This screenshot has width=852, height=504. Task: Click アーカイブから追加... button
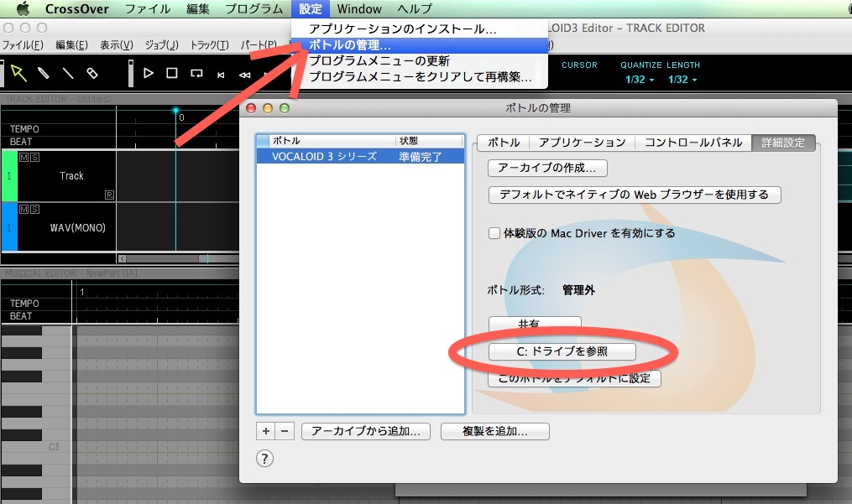pyautogui.click(x=366, y=431)
